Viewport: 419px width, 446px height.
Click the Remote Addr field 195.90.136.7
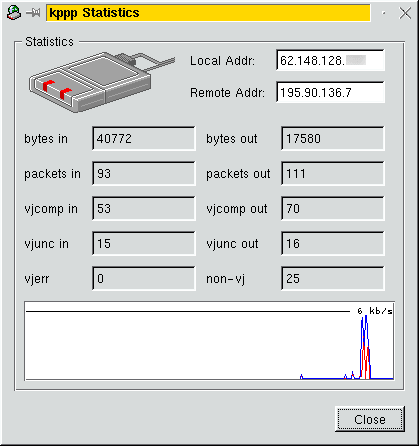click(330, 92)
